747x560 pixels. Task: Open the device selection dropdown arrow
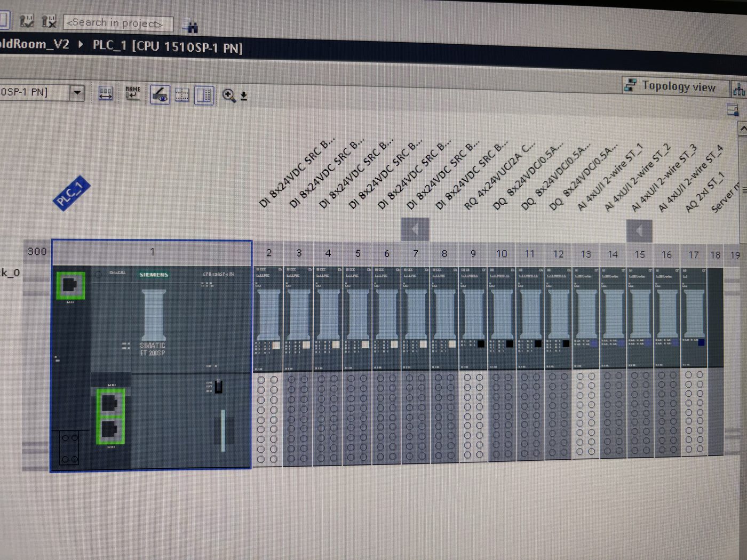77,92
